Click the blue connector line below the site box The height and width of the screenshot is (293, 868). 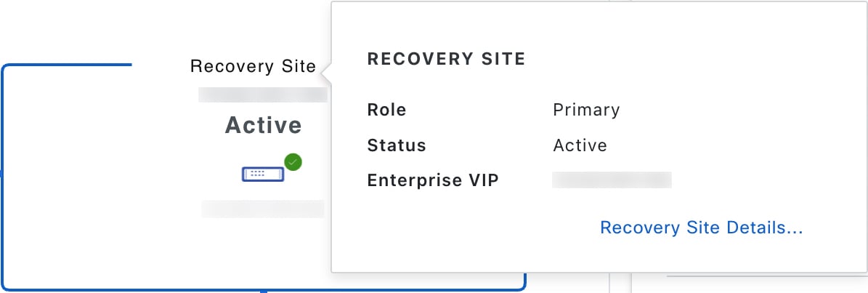tap(264, 292)
